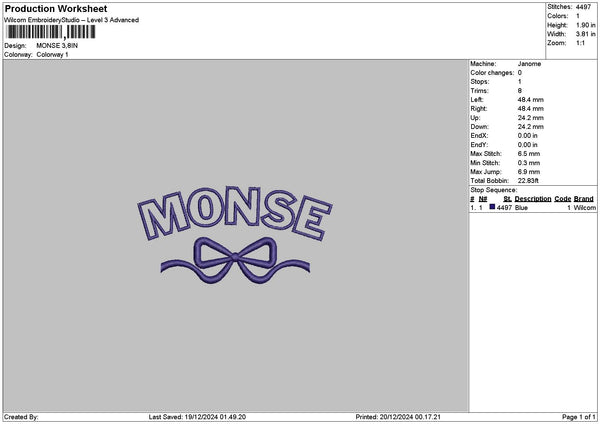This screenshot has height=424, width=600.
Task: Click the 'Created By:' footer label
Action: (x=21, y=417)
